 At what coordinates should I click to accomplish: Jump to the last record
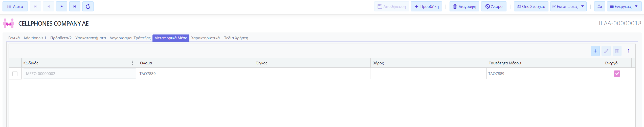(x=75, y=6)
